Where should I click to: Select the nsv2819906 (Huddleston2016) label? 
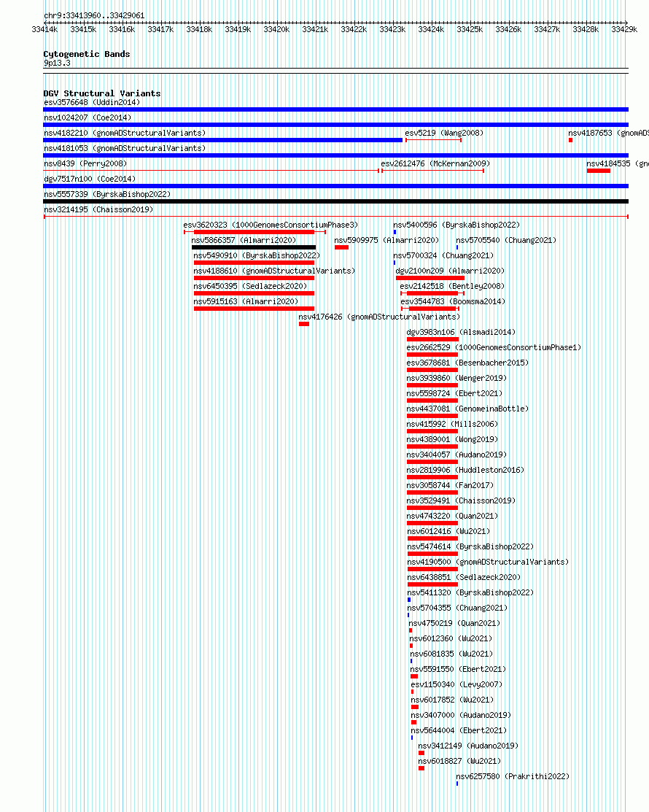click(466, 471)
